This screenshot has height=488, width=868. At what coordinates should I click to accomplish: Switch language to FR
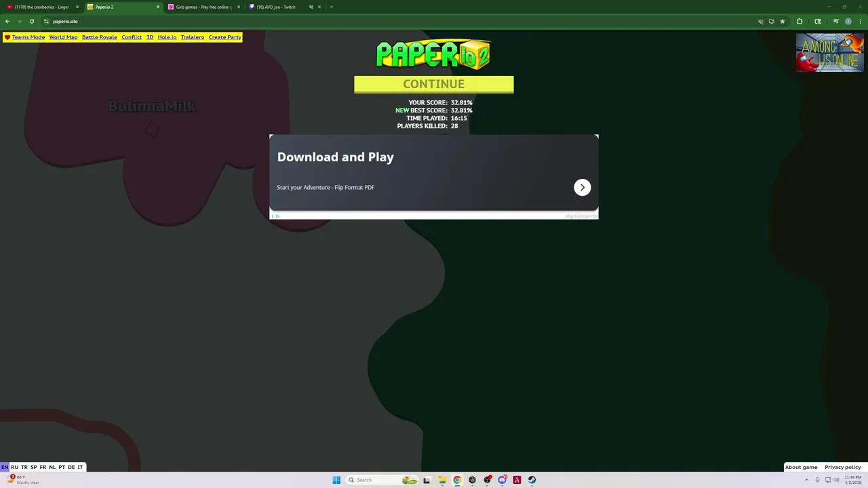43,468
